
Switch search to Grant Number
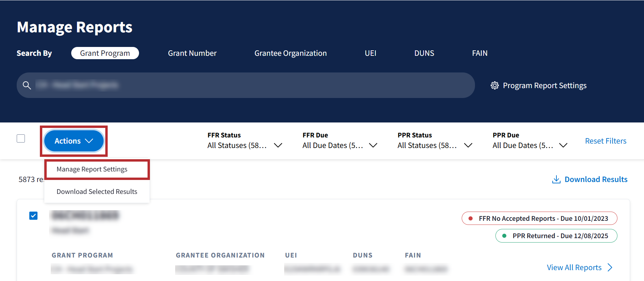pos(192,53)
